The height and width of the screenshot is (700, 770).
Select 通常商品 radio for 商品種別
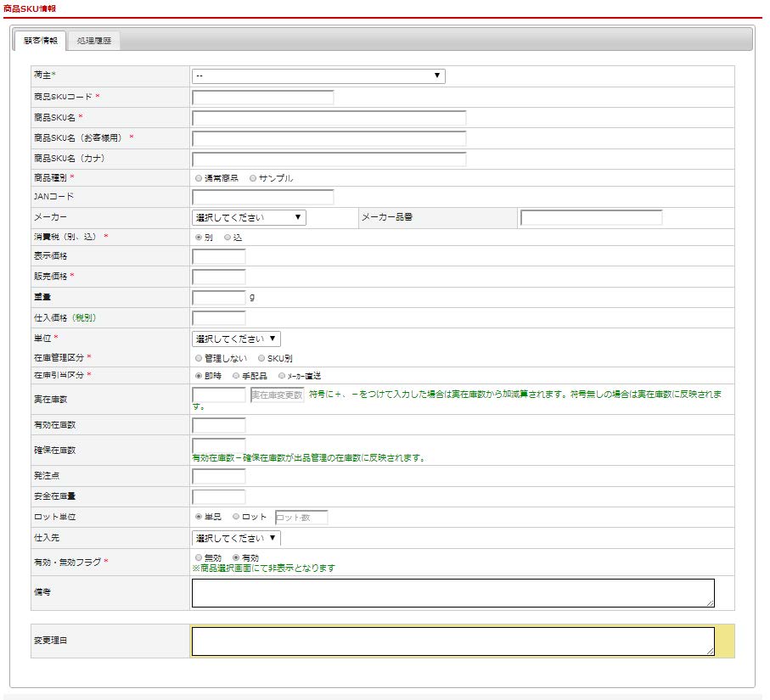[199, 179]
